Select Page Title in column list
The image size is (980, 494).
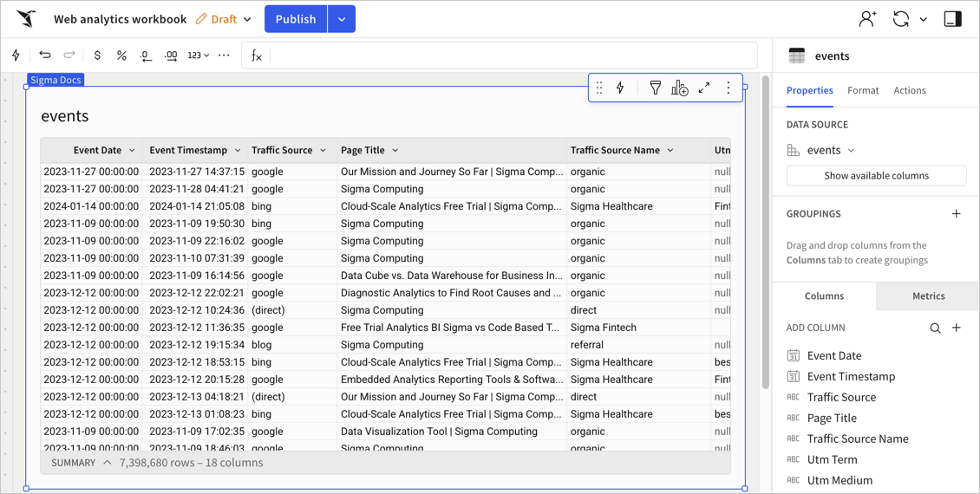point(832,418)
